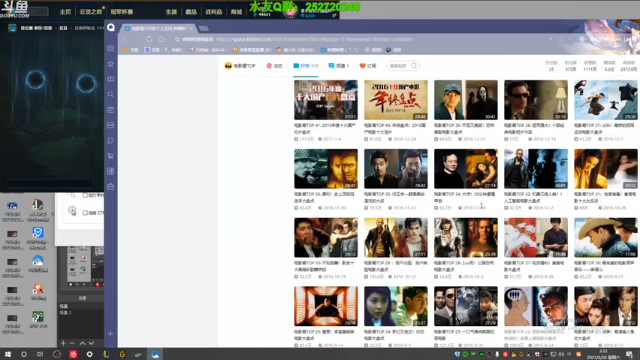Open the TOP 30 video thumbnail
Image resolution: width=640 pixels, height=360 pixels.
pos(326,237)
